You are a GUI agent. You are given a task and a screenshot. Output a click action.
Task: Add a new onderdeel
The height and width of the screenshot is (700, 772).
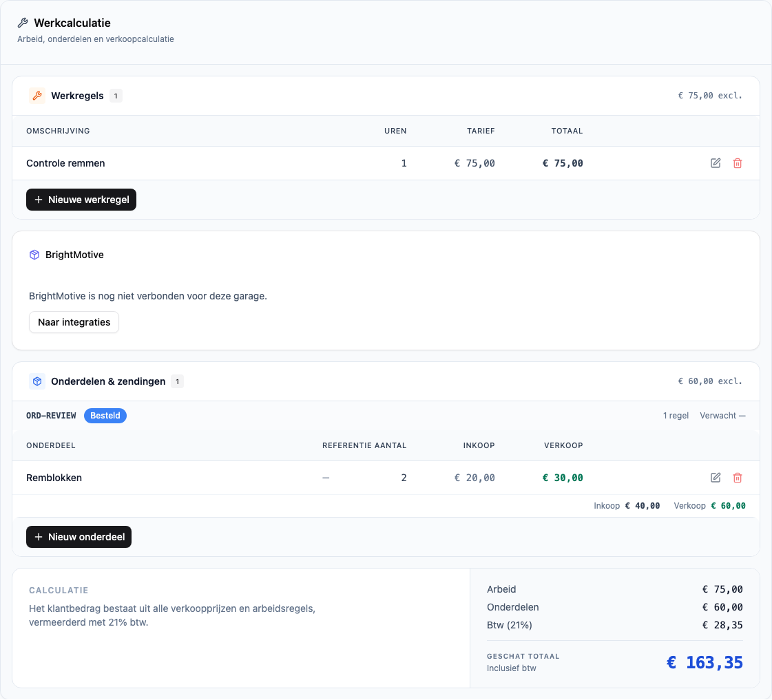pos(79,537)
